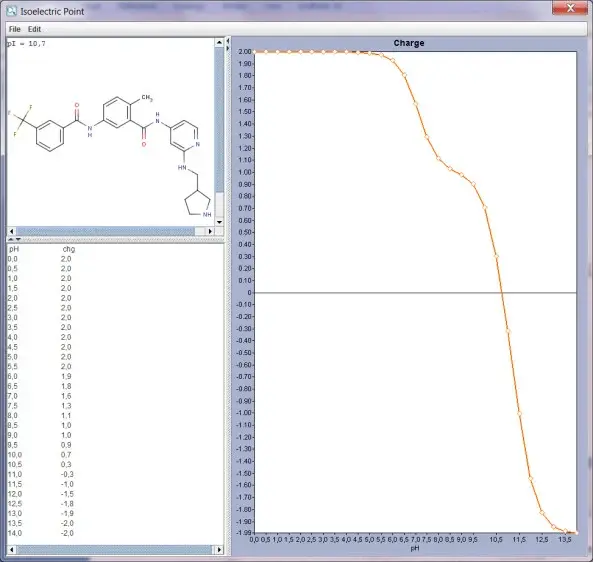Select the pH 6,0 row
Viewport: 593px width, 562px height.
coord(115,376)
